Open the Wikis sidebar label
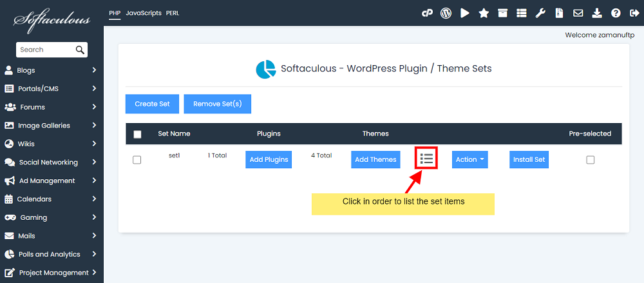 (26, 144)
